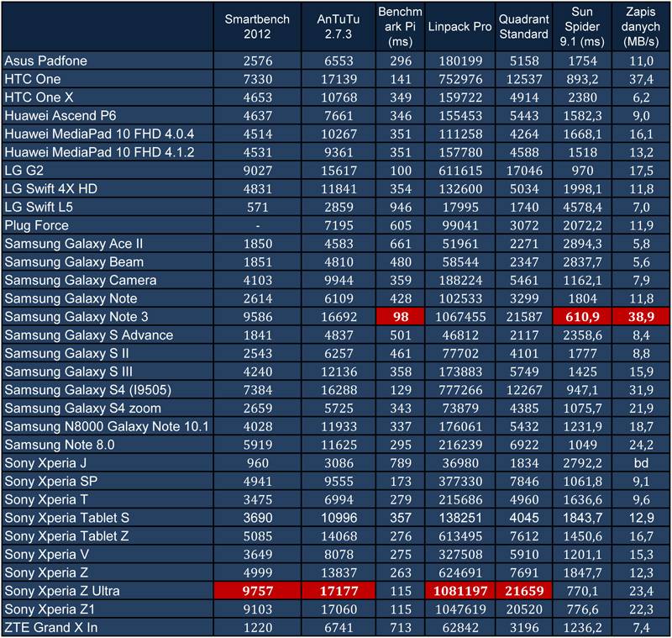Select the Samsung Galaxy S Advance label
672x638 pixels.
pos(89,335)
